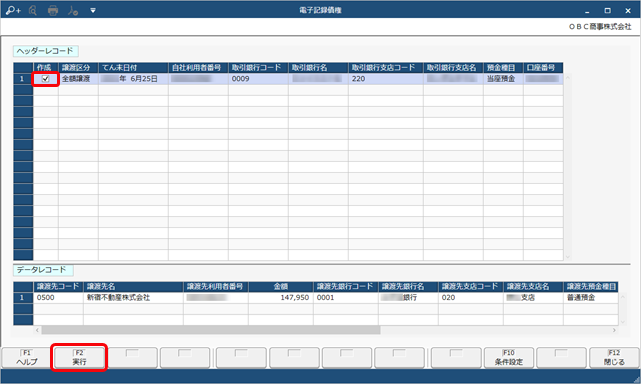Click the 譲渡先預金種目 column header
This screenshot has height=384, width=641.
591,287
